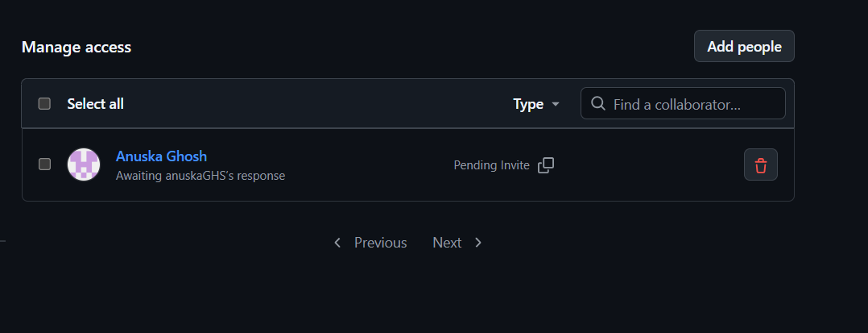Copy the pending invite link icon
This screenshot has width=868, height=333.
pos(546,165)
